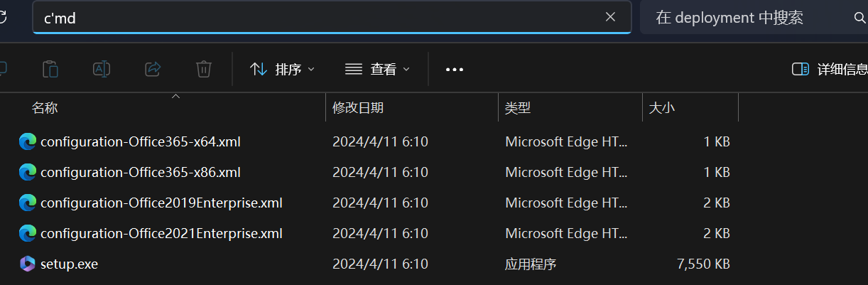Image resolution: width=868 pixels, height=285 pixels.
Task: Select file configuration-Office365-x64.xml
Action: 141,141
